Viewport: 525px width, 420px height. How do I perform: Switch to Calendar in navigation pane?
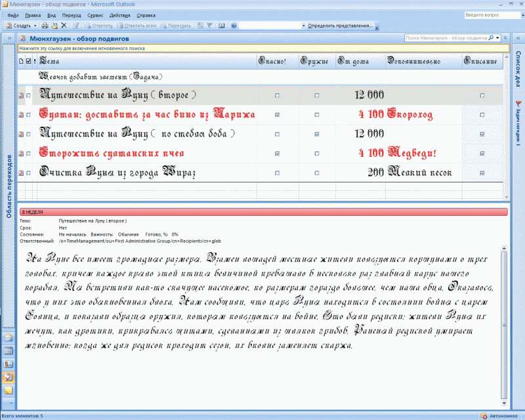[9, 350]
